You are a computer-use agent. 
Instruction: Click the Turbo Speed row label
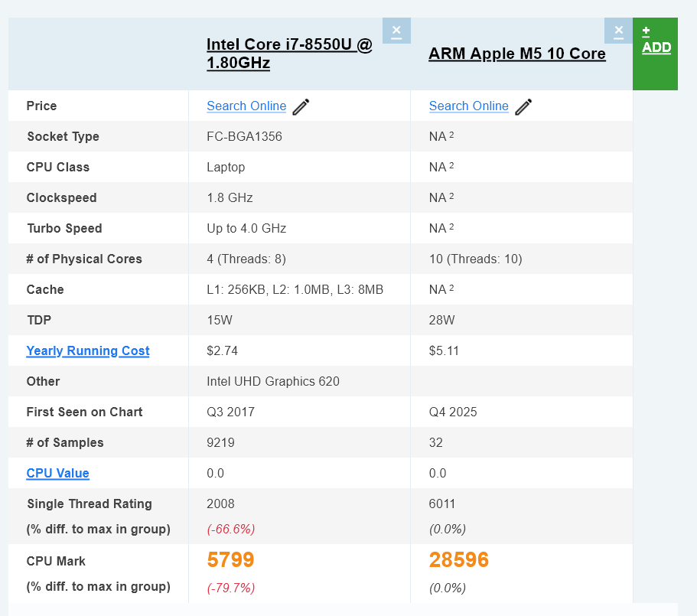click(x=64, y=229)
